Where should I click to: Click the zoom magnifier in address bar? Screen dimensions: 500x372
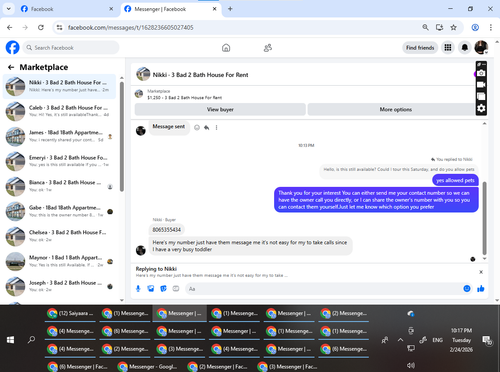coord(425,27)
